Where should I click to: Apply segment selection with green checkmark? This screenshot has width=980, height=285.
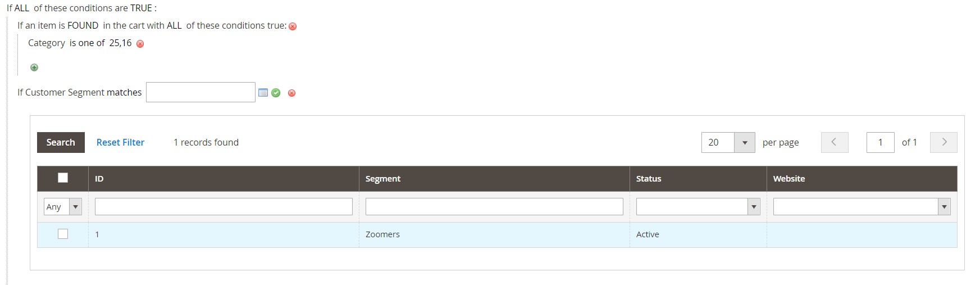click(x=276, y=93)
